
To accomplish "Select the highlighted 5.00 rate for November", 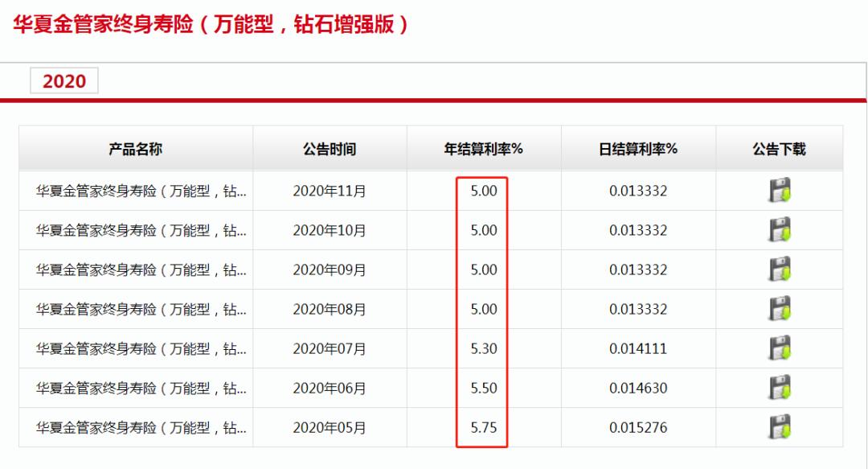I will pos(483,191).
